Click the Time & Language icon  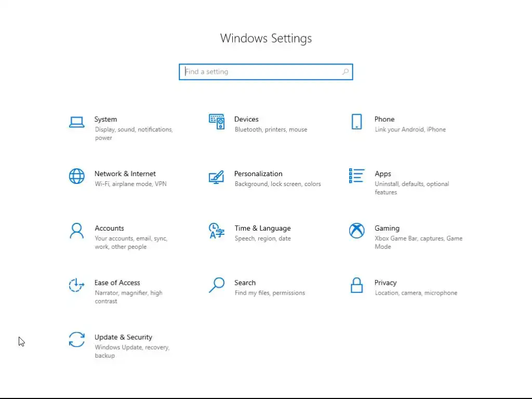coord(217,231)
